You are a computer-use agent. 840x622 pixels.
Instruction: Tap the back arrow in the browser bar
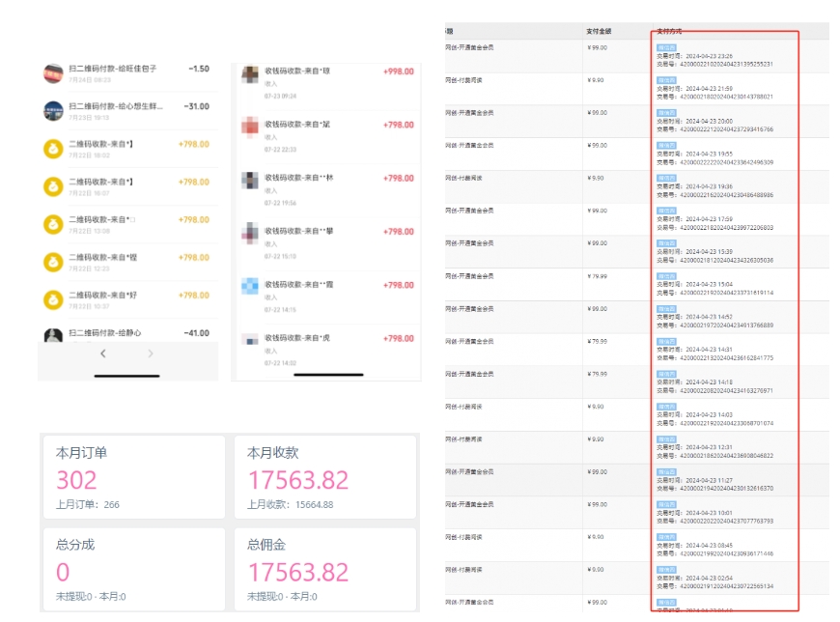104,354
